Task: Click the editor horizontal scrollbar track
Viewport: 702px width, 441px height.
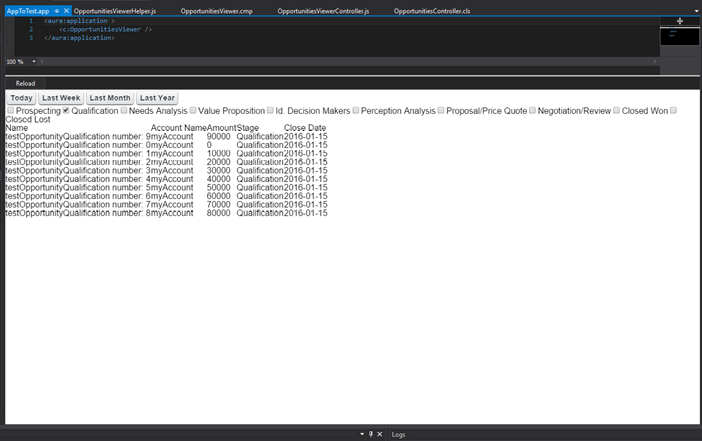Action: coord(348,61)
